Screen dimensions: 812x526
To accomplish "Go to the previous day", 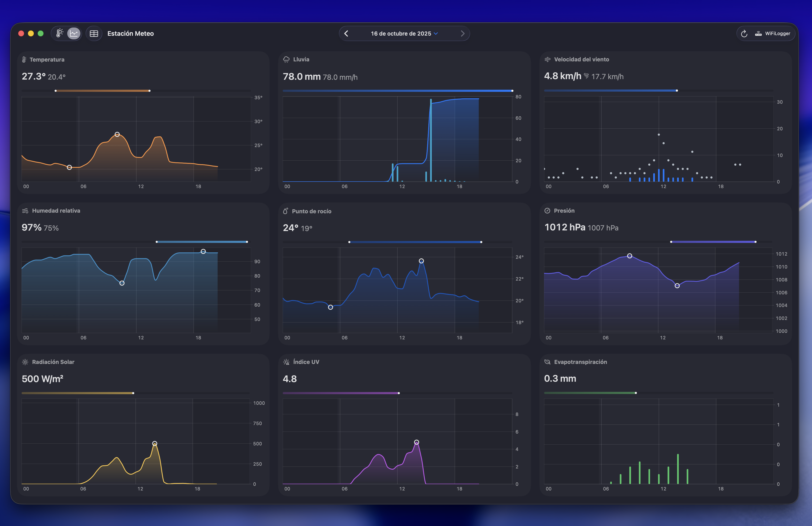I will tap(346, 33).
